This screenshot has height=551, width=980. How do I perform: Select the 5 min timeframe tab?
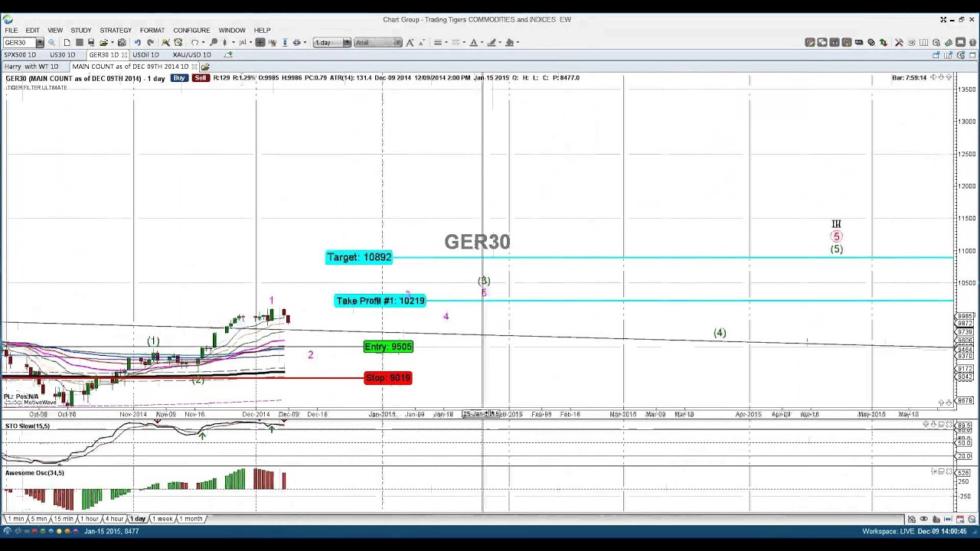[x=39, y=519]
